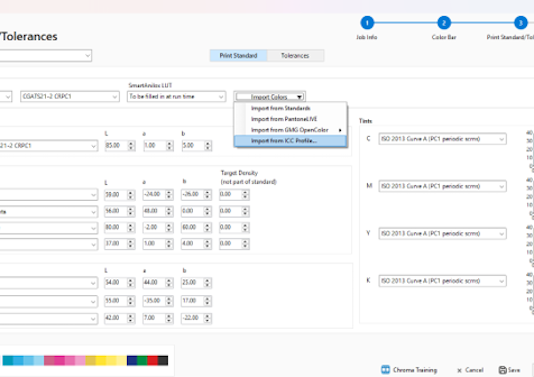This screenshot has width=534, height=377.
Task: Adjust spinner of b value 17.00
Action: click(207, 301)
